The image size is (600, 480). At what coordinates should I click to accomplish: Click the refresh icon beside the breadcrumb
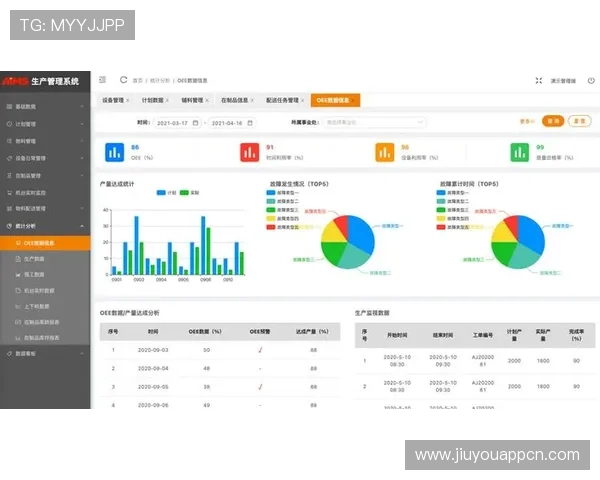tap(123, 80)
